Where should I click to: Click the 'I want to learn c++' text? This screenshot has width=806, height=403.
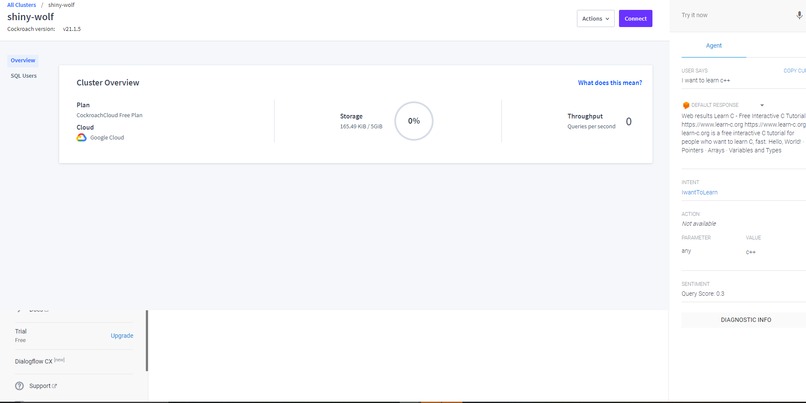point(706,81)
